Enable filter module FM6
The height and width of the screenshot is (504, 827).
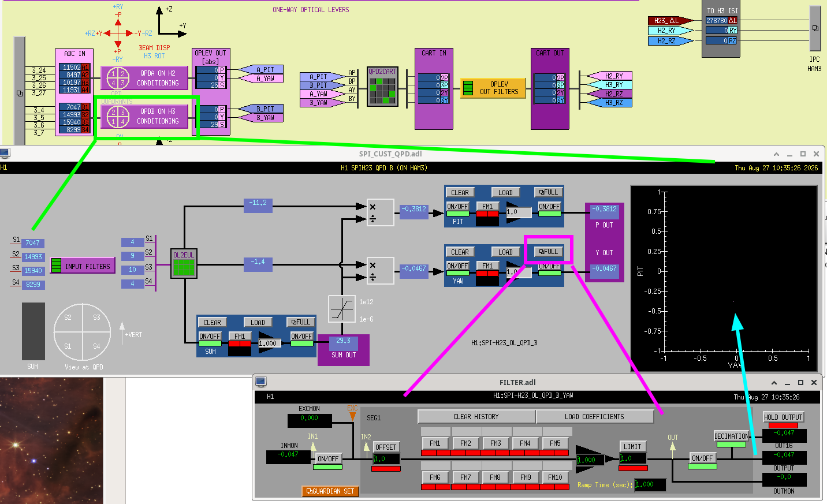pyautogui.click(x=435, y=477)
